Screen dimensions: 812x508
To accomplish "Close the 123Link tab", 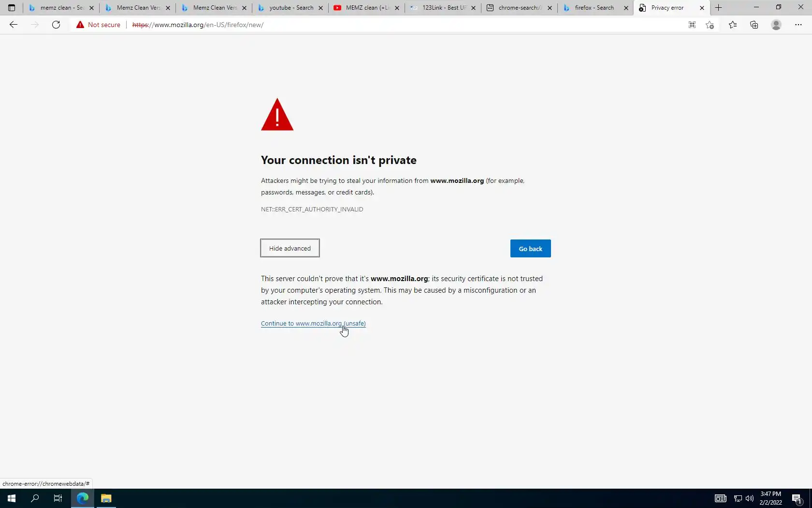I will point(473,8).
